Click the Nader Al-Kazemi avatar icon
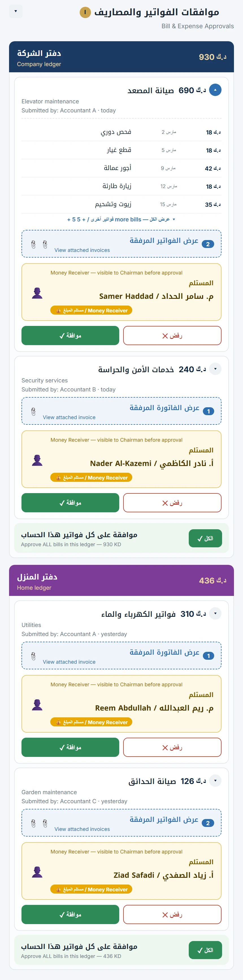 tap(37, 460)
